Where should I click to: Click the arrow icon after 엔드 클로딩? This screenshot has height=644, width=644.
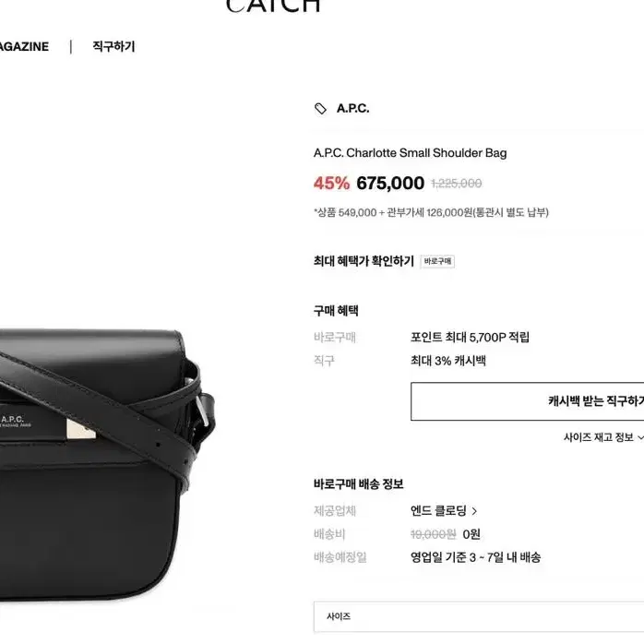474,511
